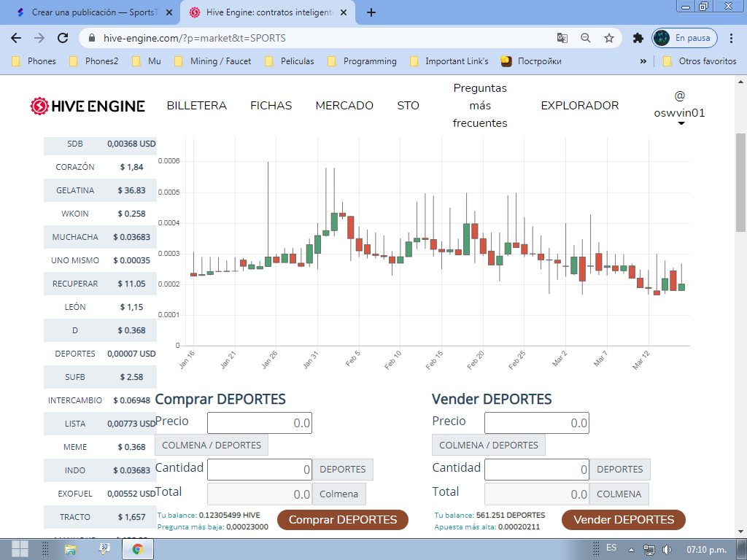Click the volume speaker tray icon
Image resolution: width=747 pixels, height=560 pixels.
tap(667, 550)
